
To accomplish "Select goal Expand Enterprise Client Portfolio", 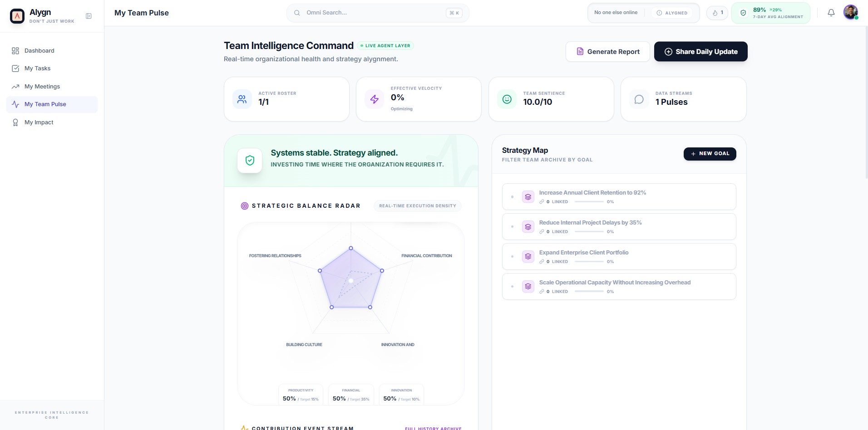I will (619, 256).
